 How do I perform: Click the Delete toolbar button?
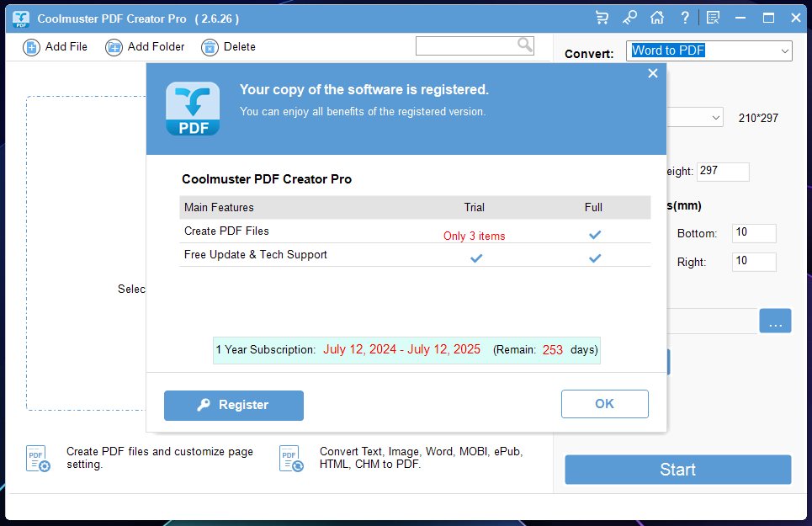229,47
